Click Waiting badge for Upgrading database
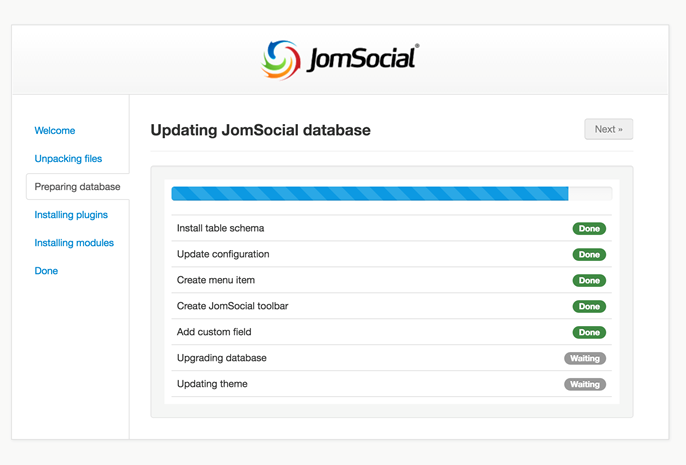The image size is (686, 465). (x=585, y=358)
